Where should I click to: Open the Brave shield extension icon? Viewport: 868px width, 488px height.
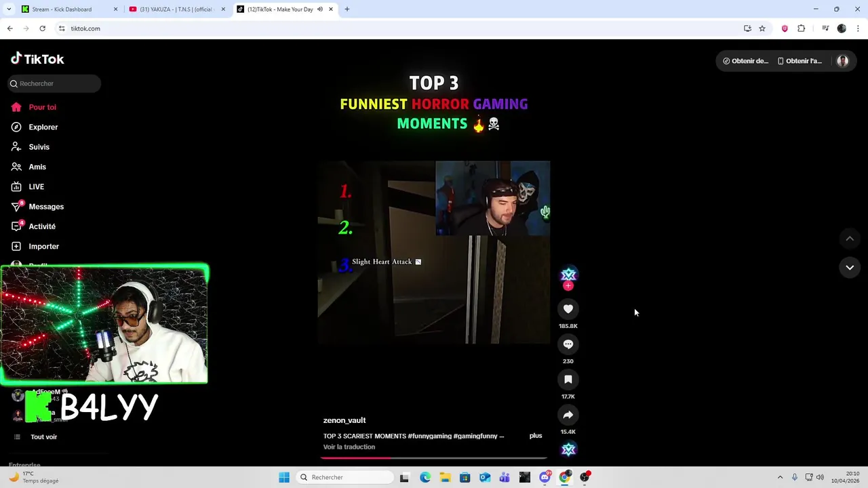[785, 28]
